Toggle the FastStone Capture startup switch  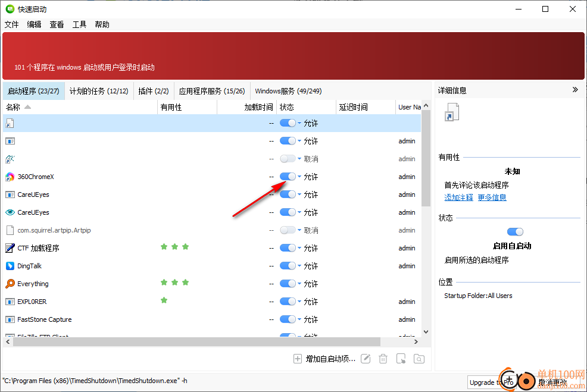[x=288, y=319]
